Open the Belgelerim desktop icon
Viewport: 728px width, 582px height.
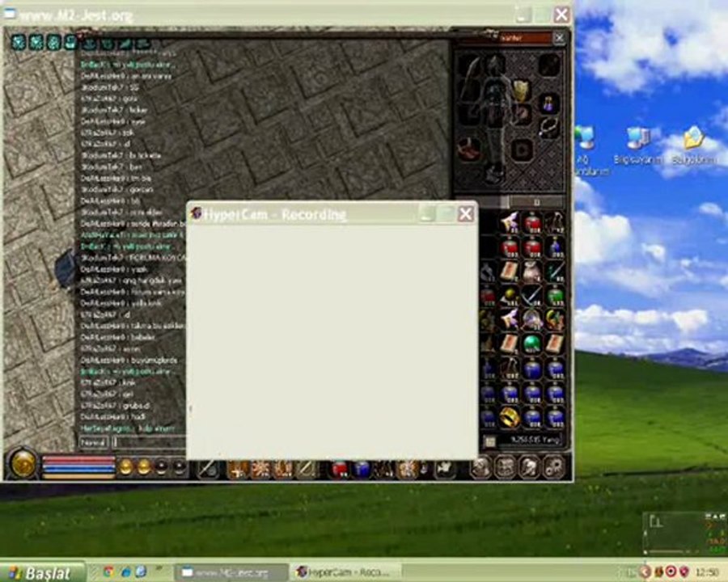click(x=694, y=145)
